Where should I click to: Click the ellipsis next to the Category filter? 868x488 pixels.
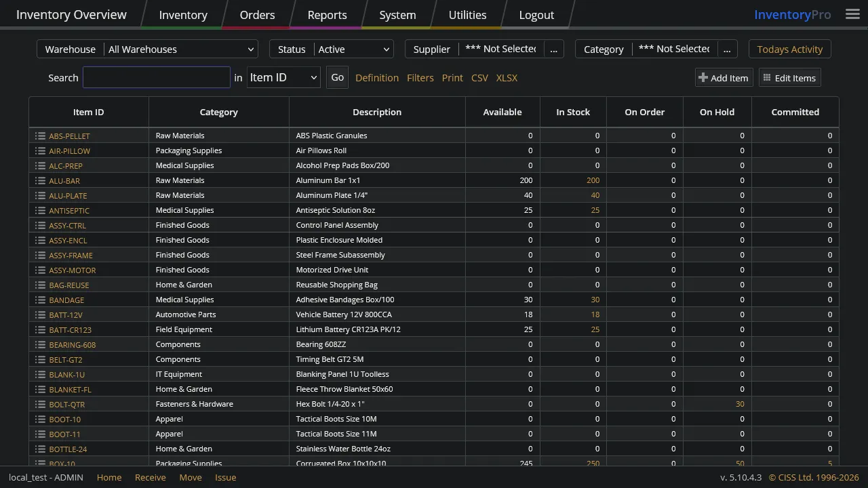[x=727, y=49]
